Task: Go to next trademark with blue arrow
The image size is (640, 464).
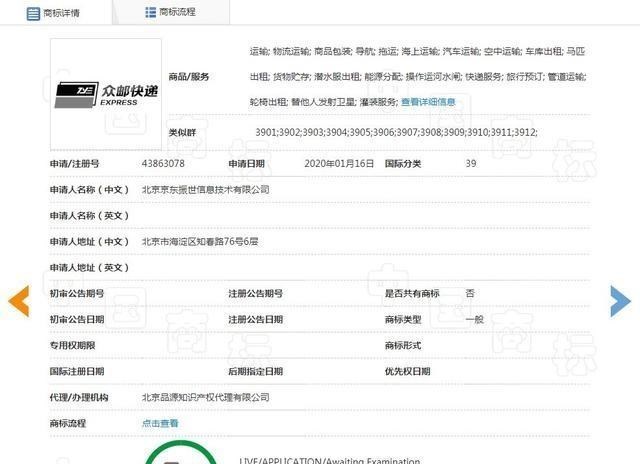Action: point(620,301)
